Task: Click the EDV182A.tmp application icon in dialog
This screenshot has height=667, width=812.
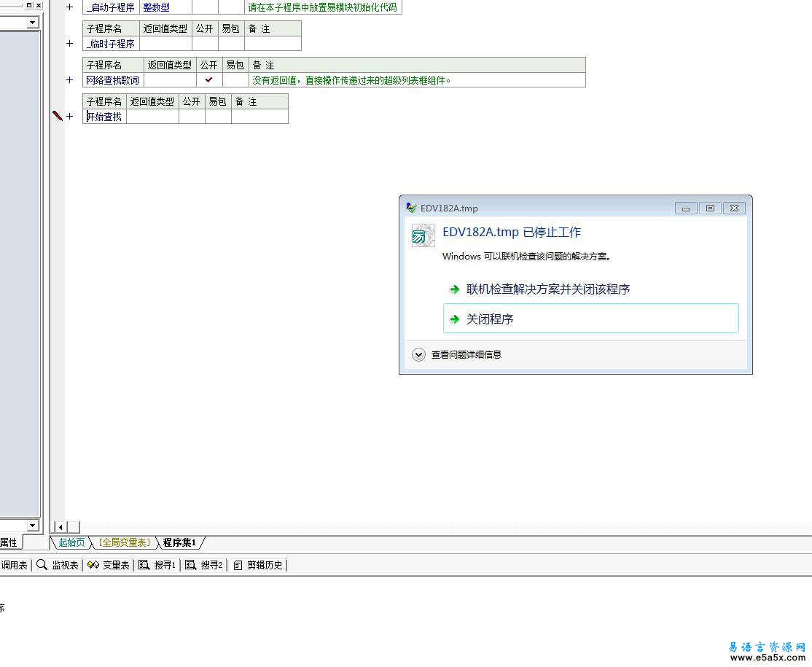Action: [423, 235]
